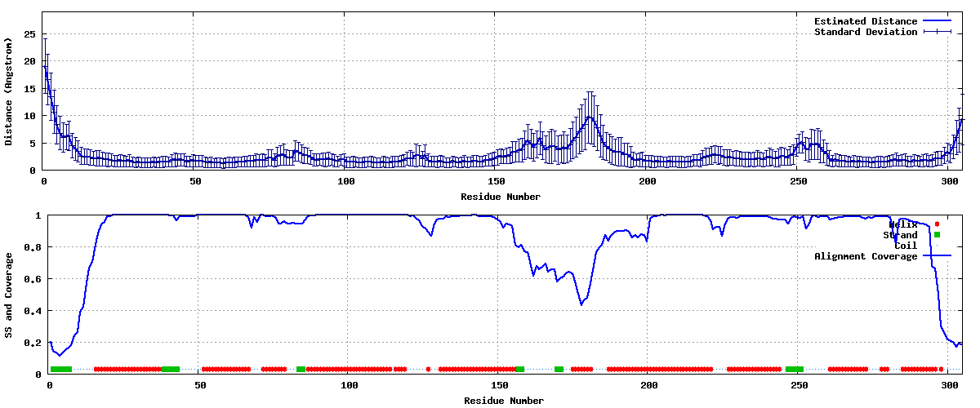
Task: Click the 'Standard Deviation' legend label
Action: tap(866, 32)
